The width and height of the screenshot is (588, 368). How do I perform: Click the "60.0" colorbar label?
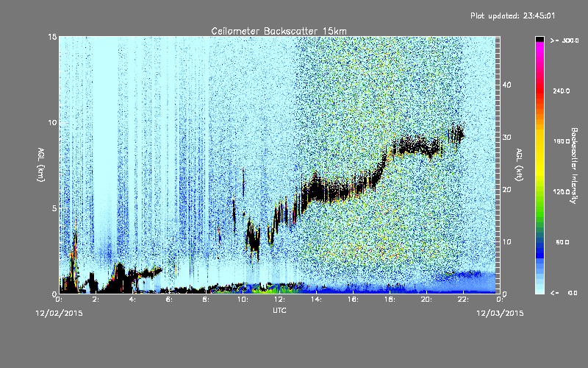click(x=562, y=242)
